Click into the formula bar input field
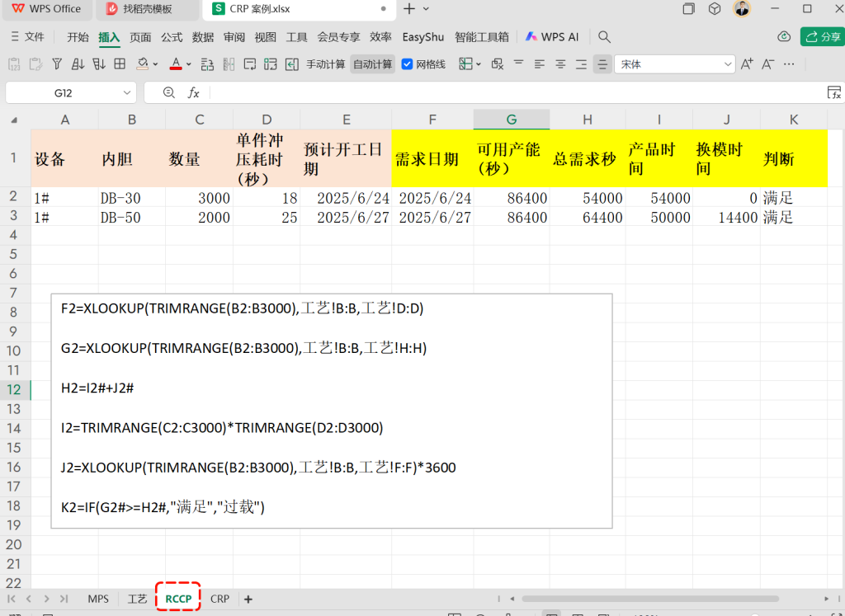The width and height of the screenshot is (845, 616). [x=517, y=92]
